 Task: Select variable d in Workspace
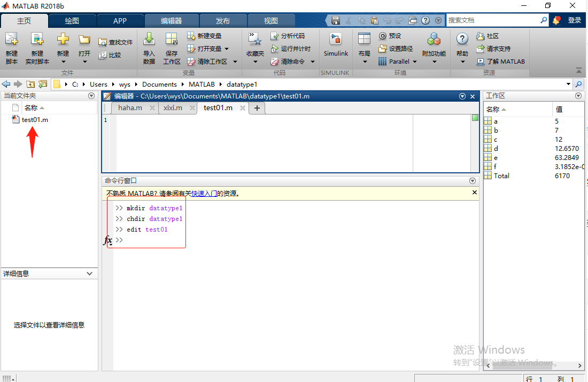(496, 148)
